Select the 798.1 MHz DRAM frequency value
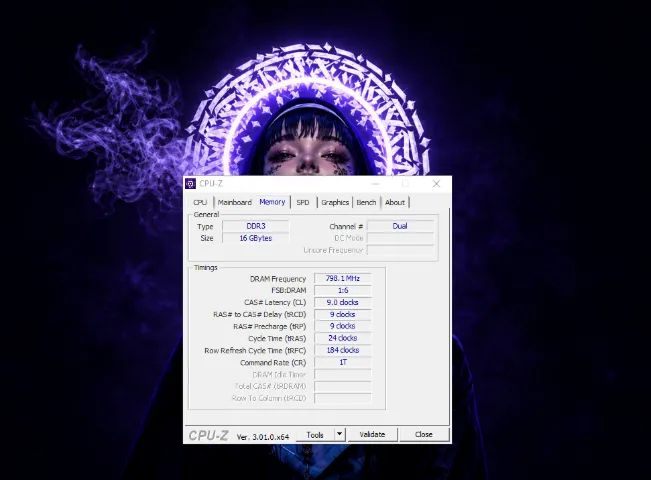This screenshot has width=651, height=480. 343,278
